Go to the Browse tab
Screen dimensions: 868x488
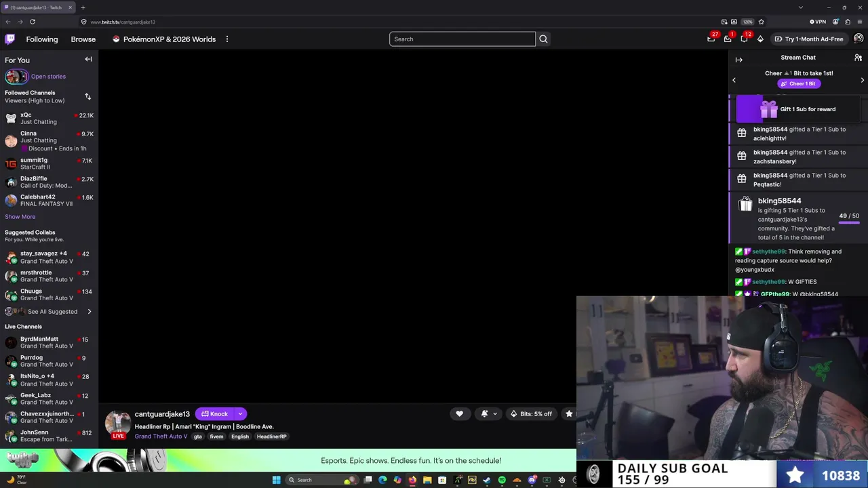83,39
